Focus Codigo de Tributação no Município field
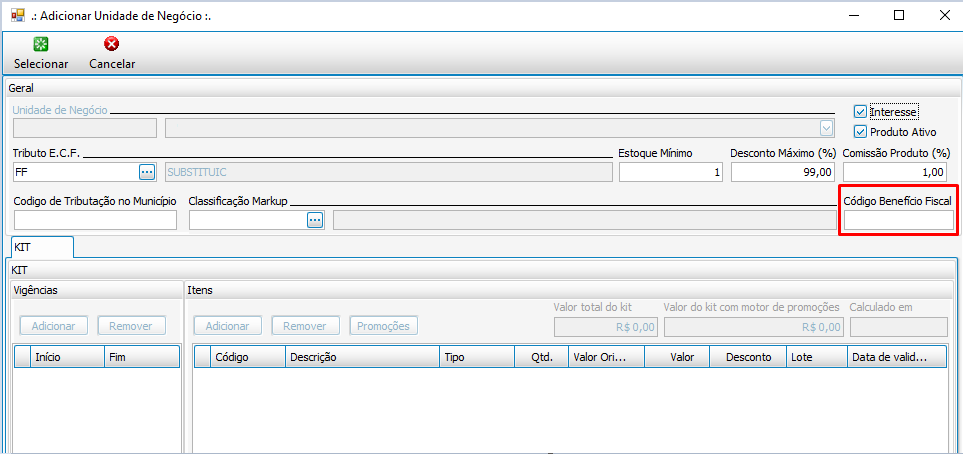The height and width of the screenshot is (454, 963). click(x=95, y=220)
